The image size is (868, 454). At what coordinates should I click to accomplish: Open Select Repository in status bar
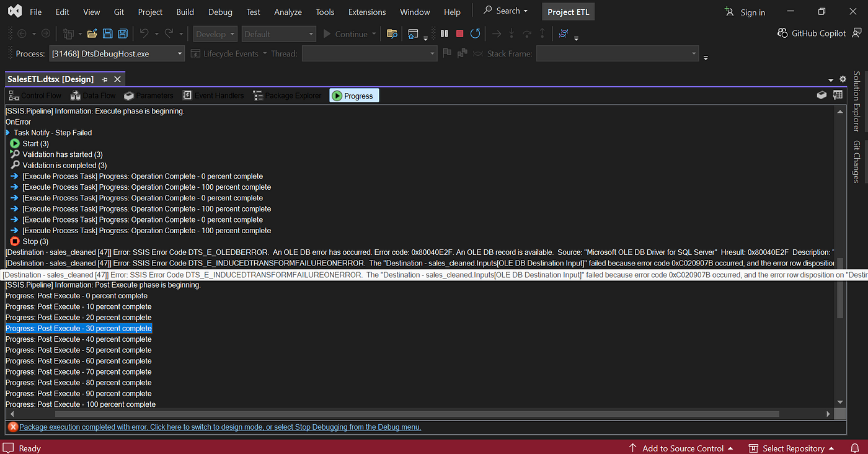(x=792, y=448)
